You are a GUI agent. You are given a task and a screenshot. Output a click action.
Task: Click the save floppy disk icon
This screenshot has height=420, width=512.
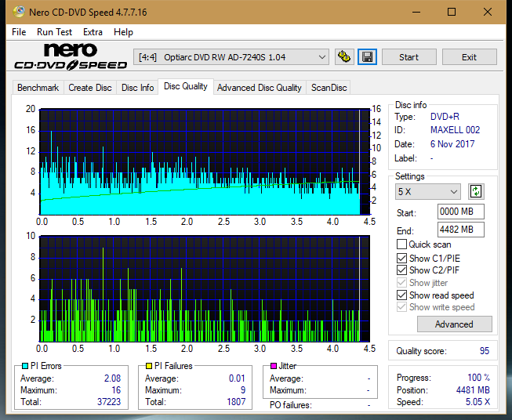[368, 57]
